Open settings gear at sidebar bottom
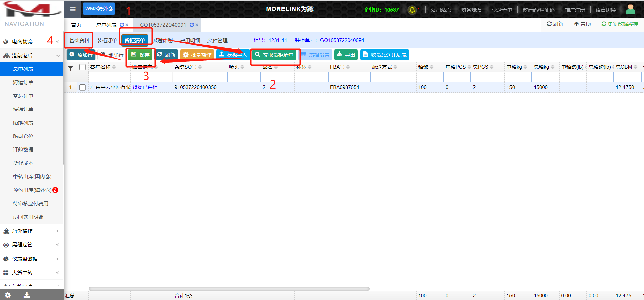644x300 pixels. point(8,295)
